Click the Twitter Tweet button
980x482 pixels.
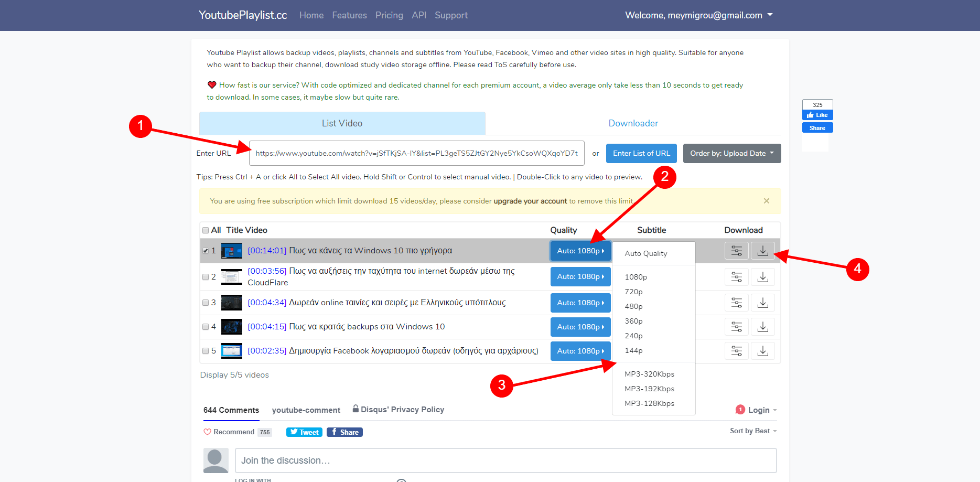click(x=304, y=432)
